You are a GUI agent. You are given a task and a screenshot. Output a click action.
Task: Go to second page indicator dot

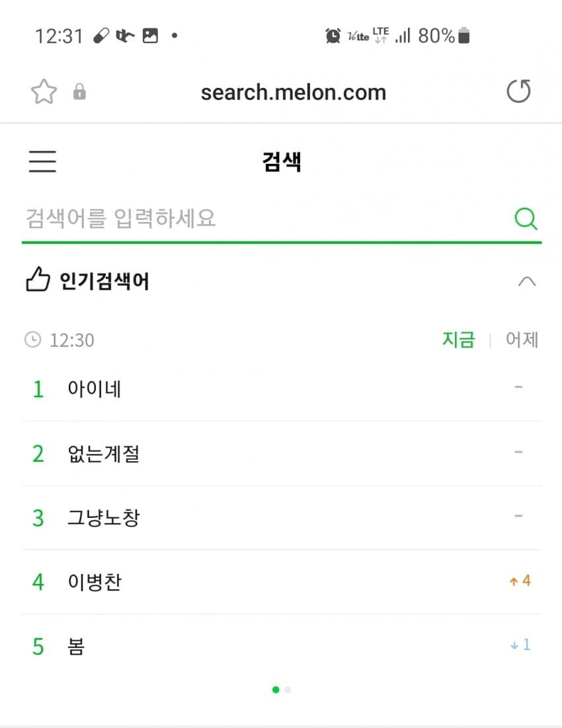point(288,690)
